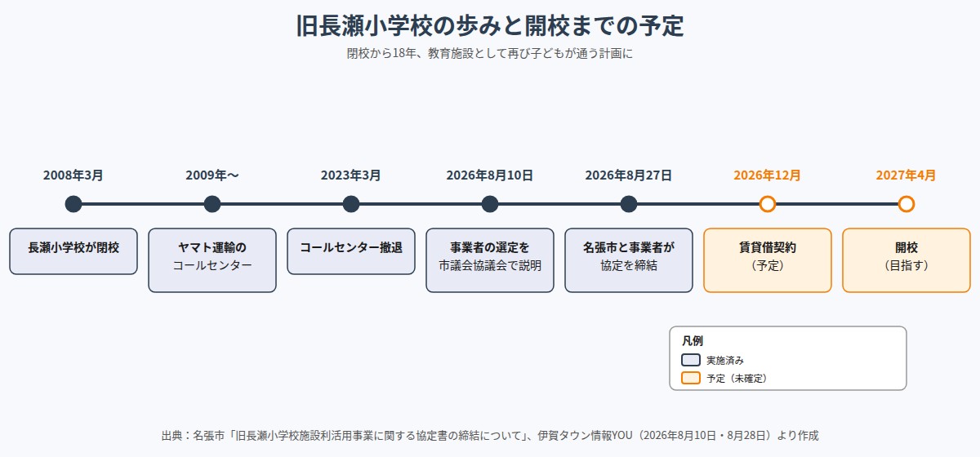Click the 2023年3月 timeline dot

pos(351,204)
